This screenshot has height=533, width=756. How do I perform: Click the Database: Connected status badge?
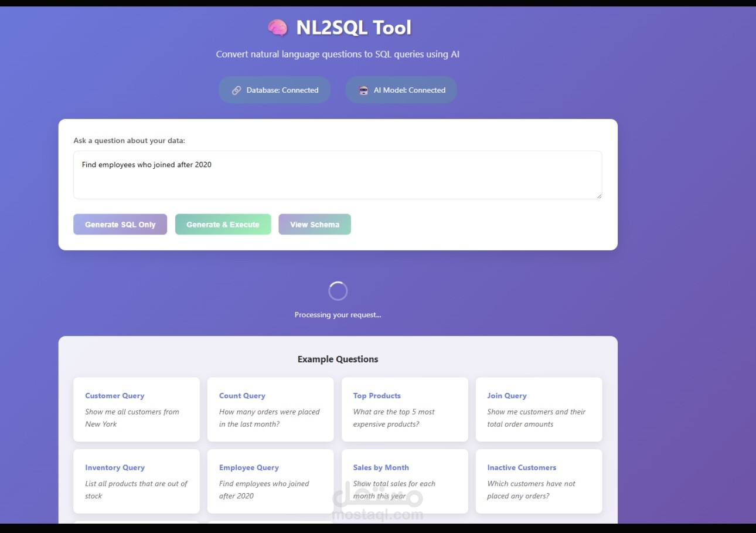coord(275,90)
